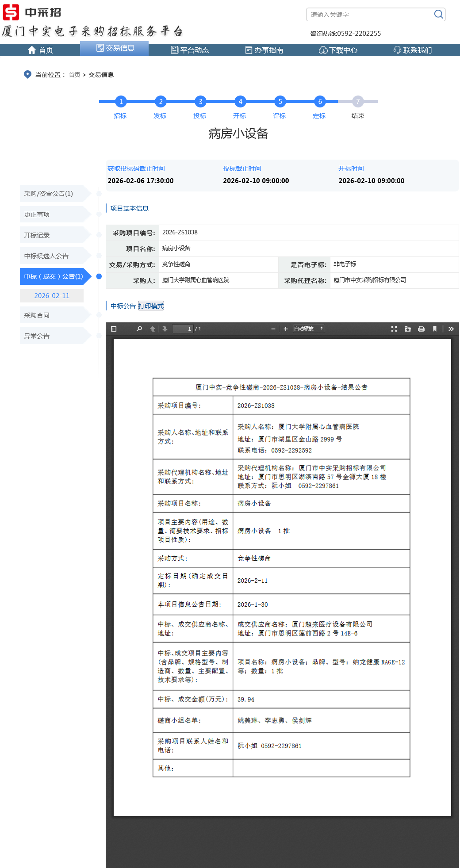
Task: Toggle the PDF viewer sidebar icon
Action: (114, 329)
